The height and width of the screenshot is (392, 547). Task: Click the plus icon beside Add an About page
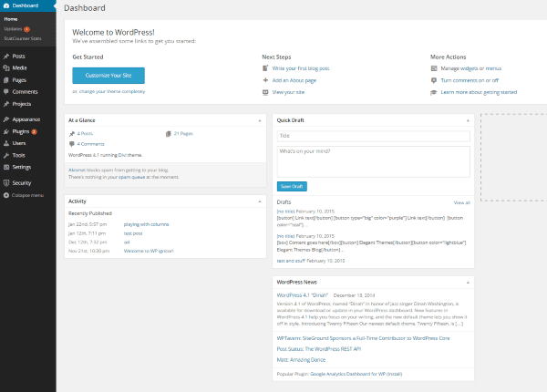coord(265,80)
